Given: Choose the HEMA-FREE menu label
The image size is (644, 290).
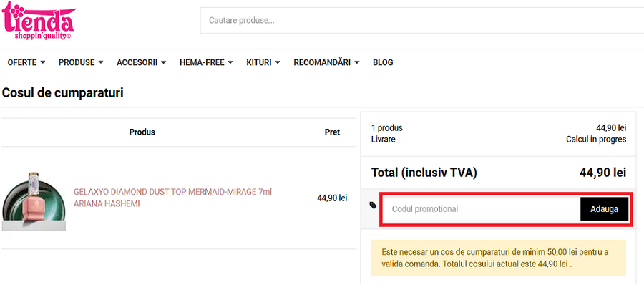Looking at the screenshot, I should (203, 63).
